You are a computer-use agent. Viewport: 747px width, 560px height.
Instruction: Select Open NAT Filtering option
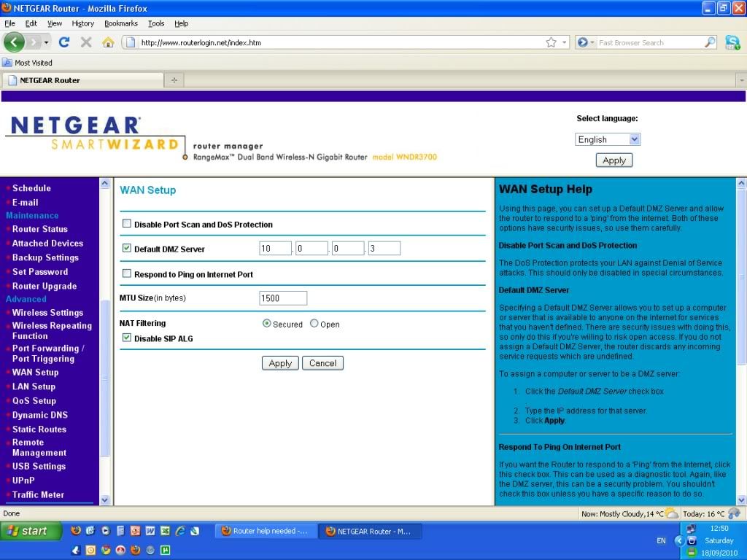(x=314, y=323)
